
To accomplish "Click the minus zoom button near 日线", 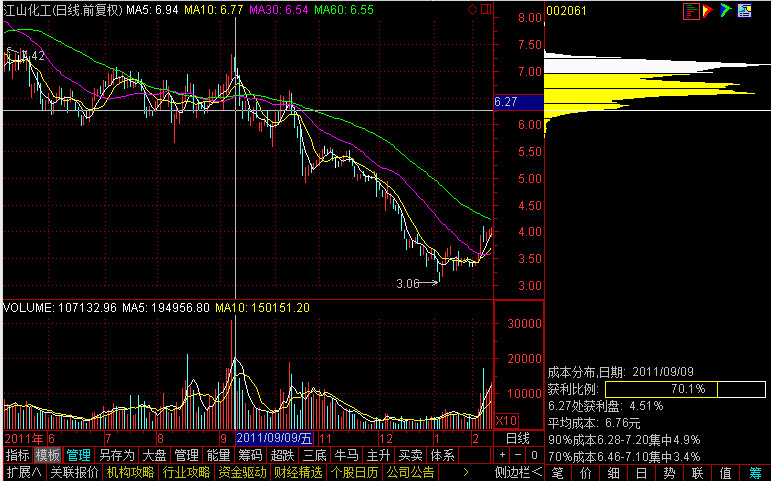I will click(519, 456).
